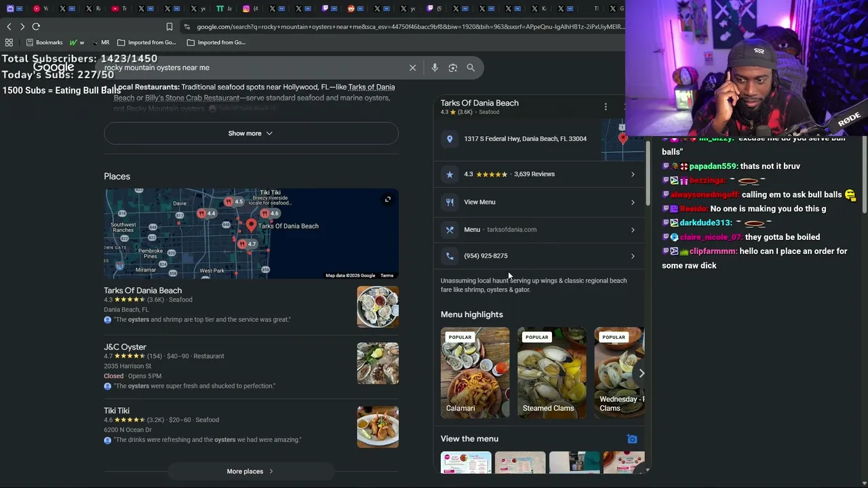Click the fork and knife View Menu icon

[450, 202]
